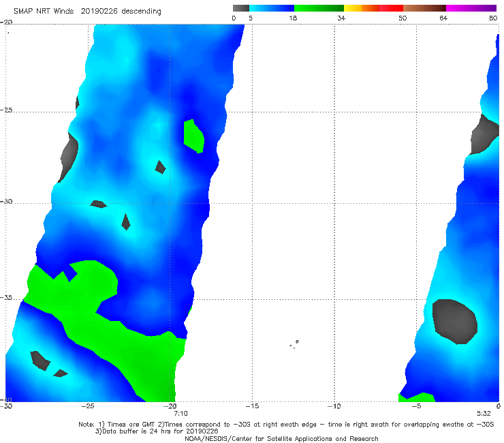The image size is (504, 443).
Task: Click the NOAA/NESDIS credit line
Action: (x=281, y=438)
